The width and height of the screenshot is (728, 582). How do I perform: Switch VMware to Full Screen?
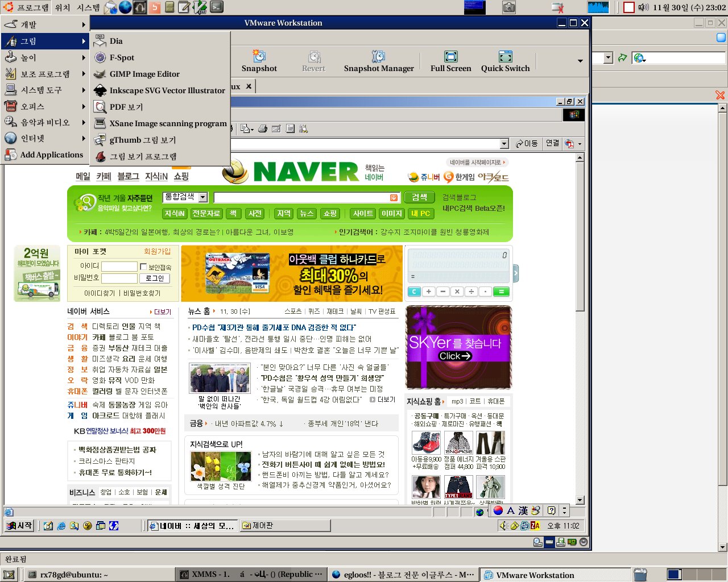pos(450,61)
